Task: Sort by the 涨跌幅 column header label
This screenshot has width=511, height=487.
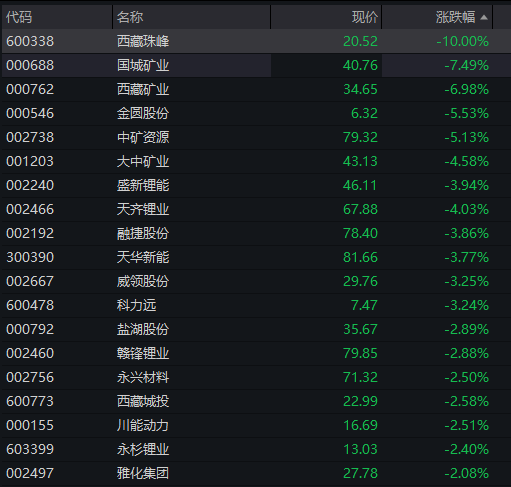Action: [455, 17]
